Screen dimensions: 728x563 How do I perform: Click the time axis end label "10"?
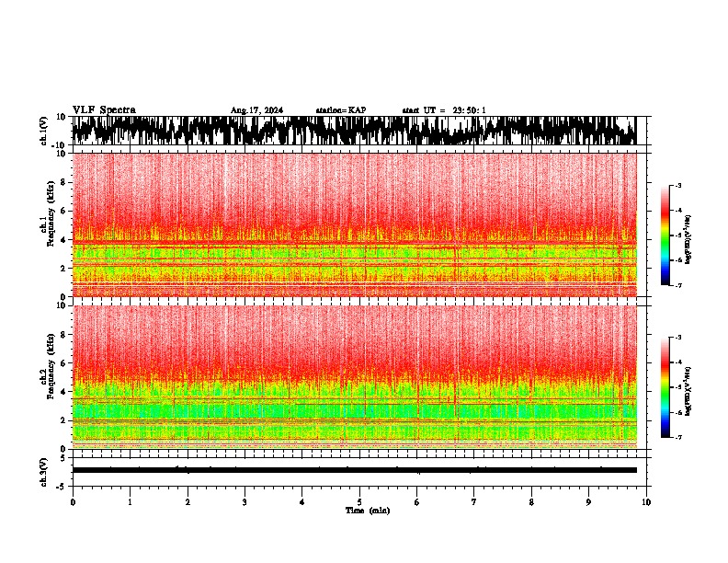(x=646, y=502)
